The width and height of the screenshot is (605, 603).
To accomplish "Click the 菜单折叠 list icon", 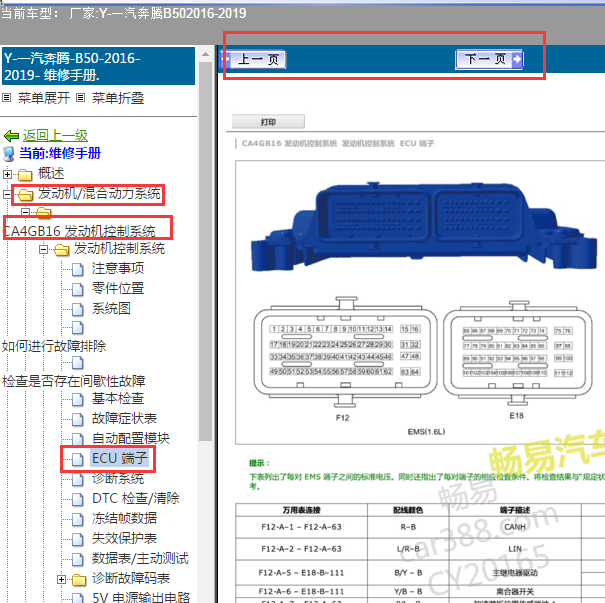I will pyautogui.click(x=80, y=98).
